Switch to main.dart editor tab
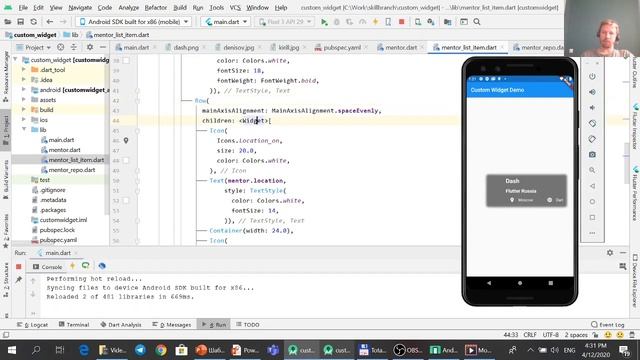Viewport: 640px width, 360px height. click(x=136, y=47)
